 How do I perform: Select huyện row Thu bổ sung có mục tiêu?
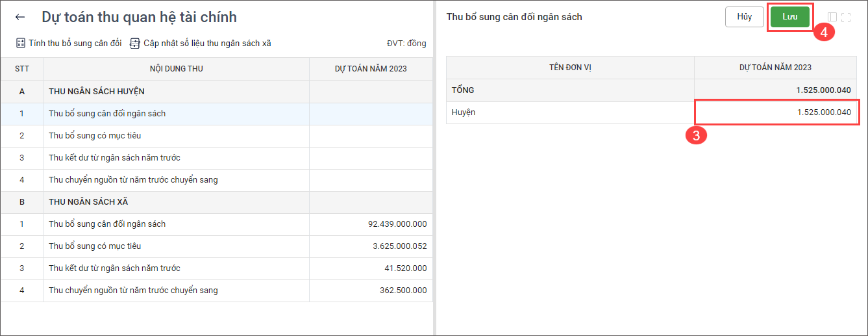pyautogui.click(x=95, y=136)
